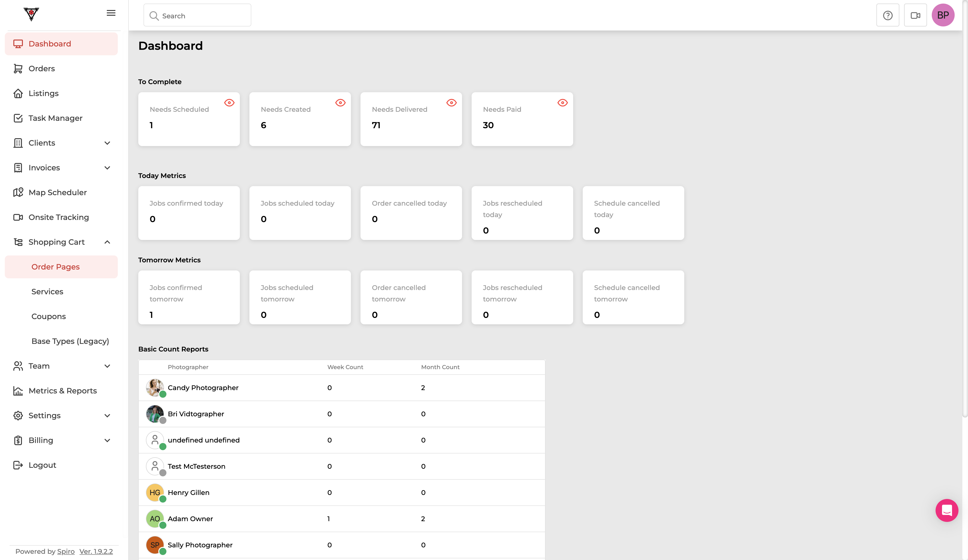Open the BP user avatar
The image size is (968, 560).
pos(943,15)
